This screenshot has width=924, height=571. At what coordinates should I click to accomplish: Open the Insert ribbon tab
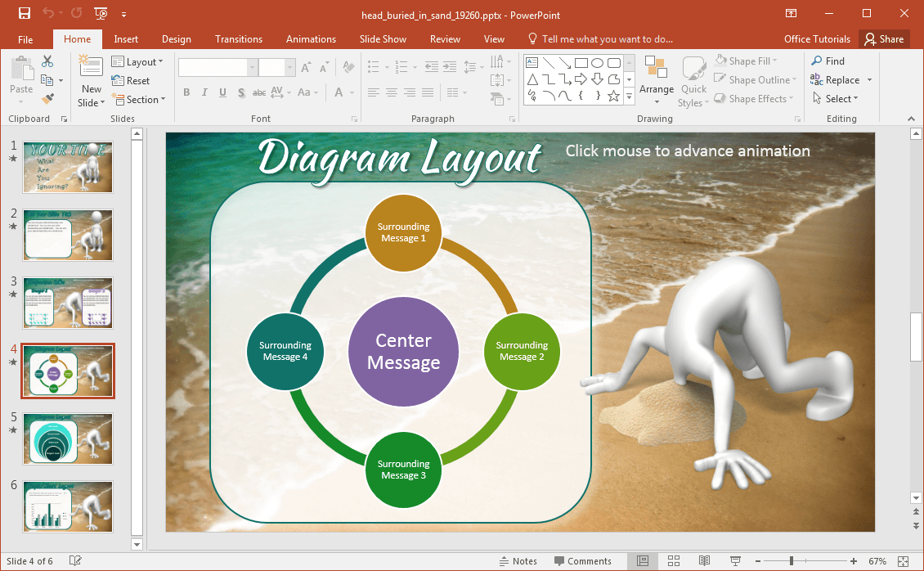[126, 39]
